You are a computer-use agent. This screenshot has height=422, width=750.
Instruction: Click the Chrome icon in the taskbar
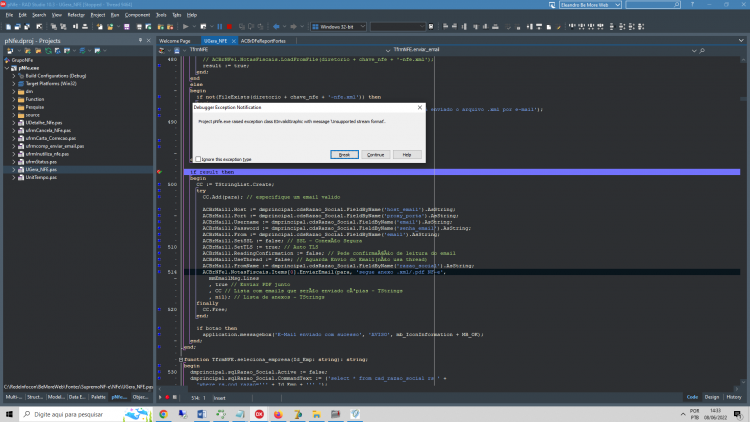(x=164, y=414)
